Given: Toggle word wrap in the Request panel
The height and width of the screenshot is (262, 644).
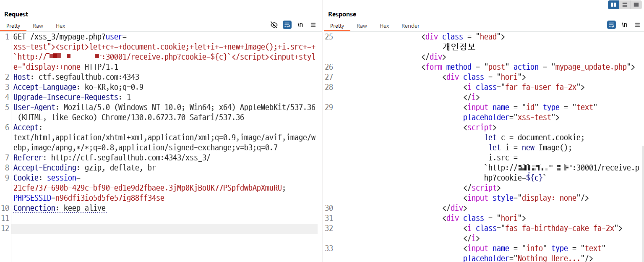Looking at the screenshot, I should [x=287, y=25].
